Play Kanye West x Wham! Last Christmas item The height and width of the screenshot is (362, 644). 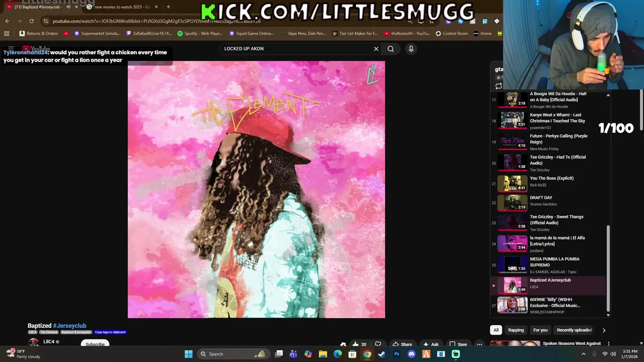coord(548,121)
